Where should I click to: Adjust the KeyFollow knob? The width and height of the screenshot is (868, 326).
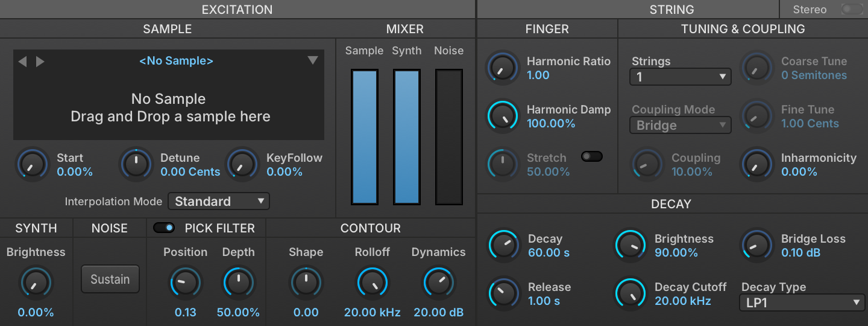coord(242,164)
